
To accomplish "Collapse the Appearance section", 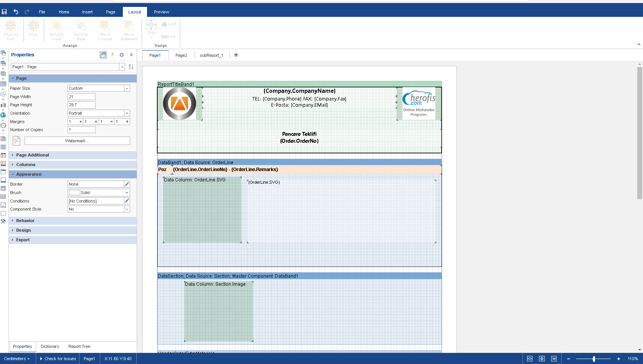I will click(x=73, y=174).
